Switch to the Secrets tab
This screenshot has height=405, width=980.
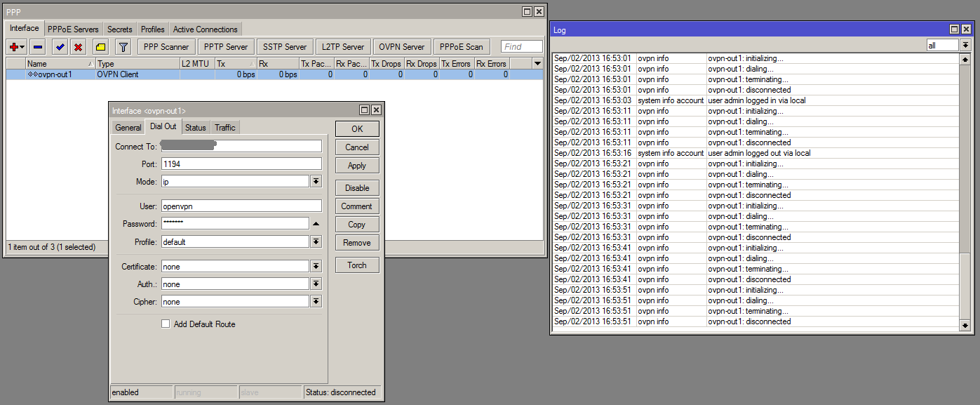(119, 29)
